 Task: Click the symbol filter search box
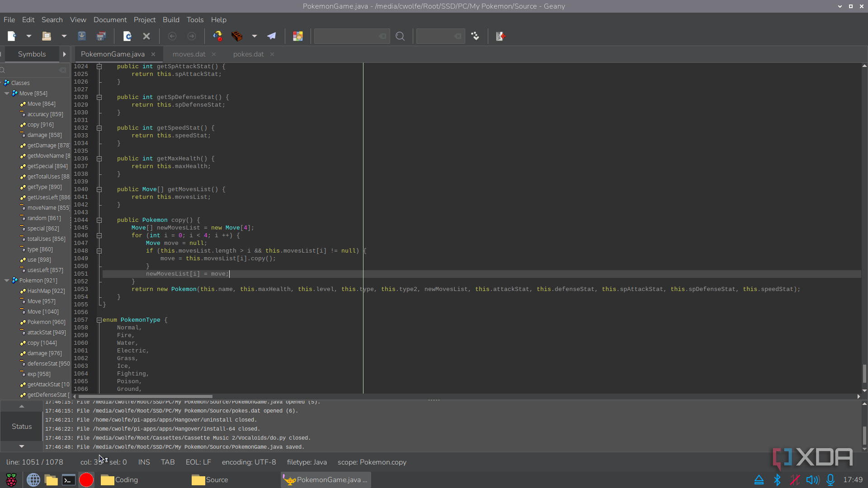(x=34, y=70)
